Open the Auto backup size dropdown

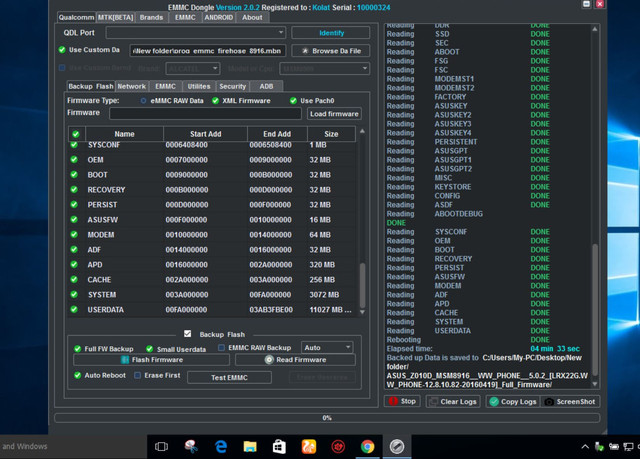(327, 348)
